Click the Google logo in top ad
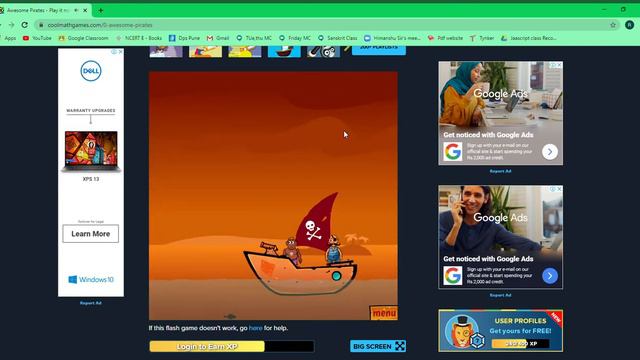 click(453, 151)
